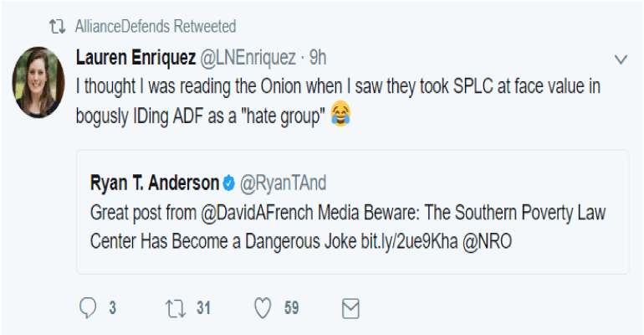Click Ryan T. Anderson's blue verified badge

pyautogui.click(x=226, y=181)
